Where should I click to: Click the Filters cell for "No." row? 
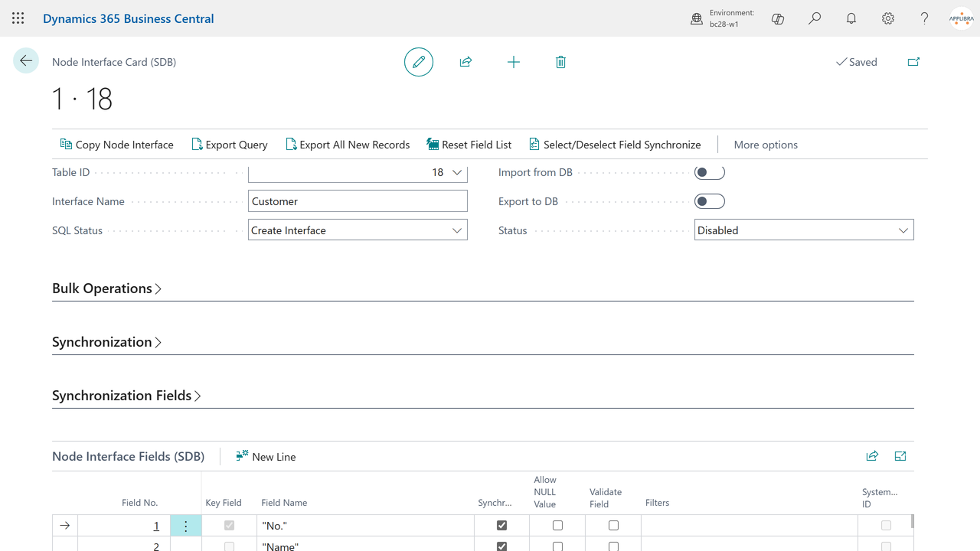coord(749,526)
